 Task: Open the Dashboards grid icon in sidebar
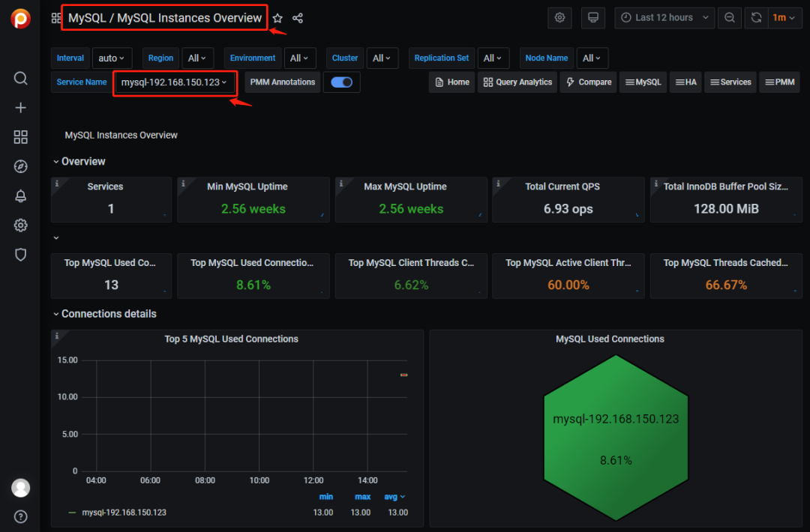tap(21, 136)
